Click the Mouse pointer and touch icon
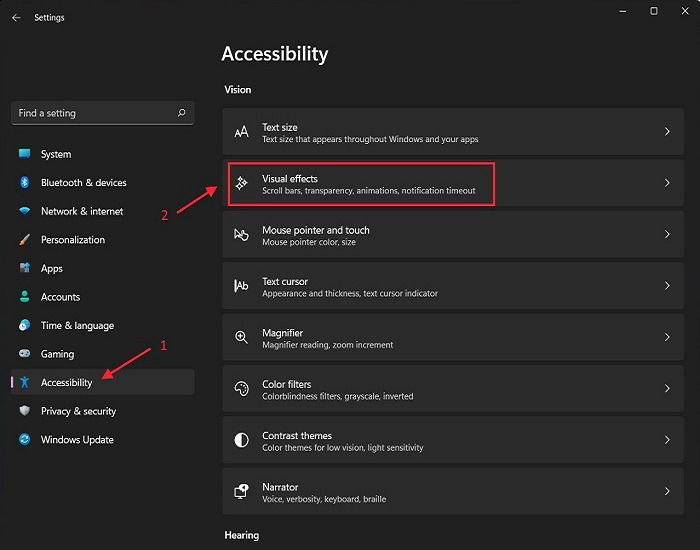Viewport: 700px width, 550px height. tap(242, 234)
